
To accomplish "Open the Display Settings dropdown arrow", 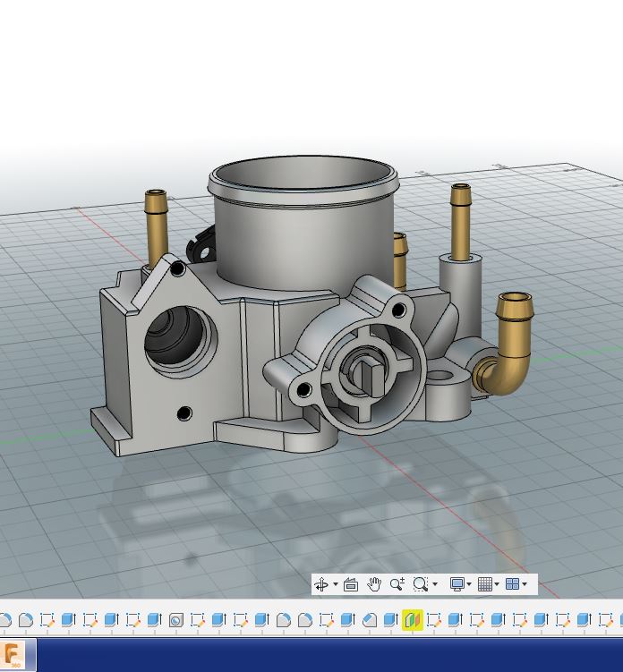I will 469,585.
